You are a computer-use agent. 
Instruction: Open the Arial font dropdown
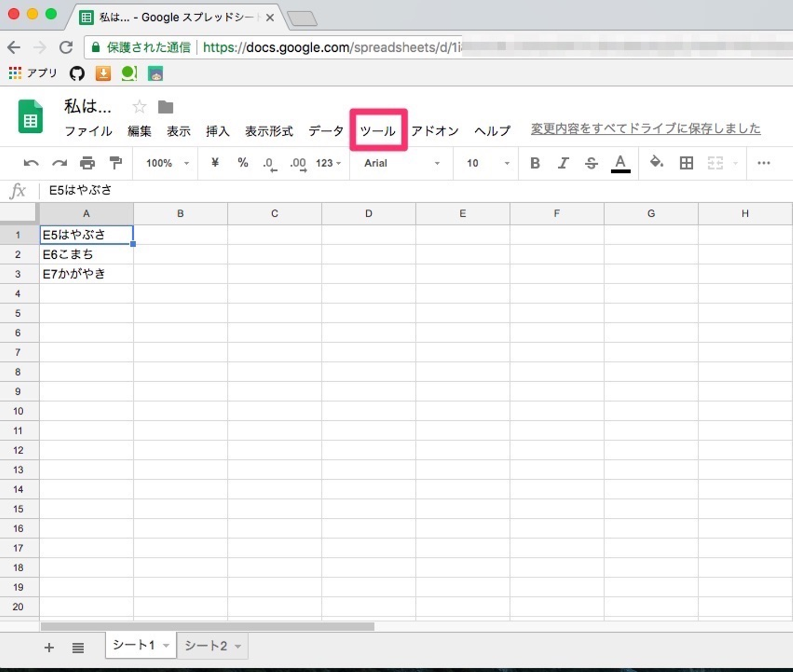coord(402,163)
